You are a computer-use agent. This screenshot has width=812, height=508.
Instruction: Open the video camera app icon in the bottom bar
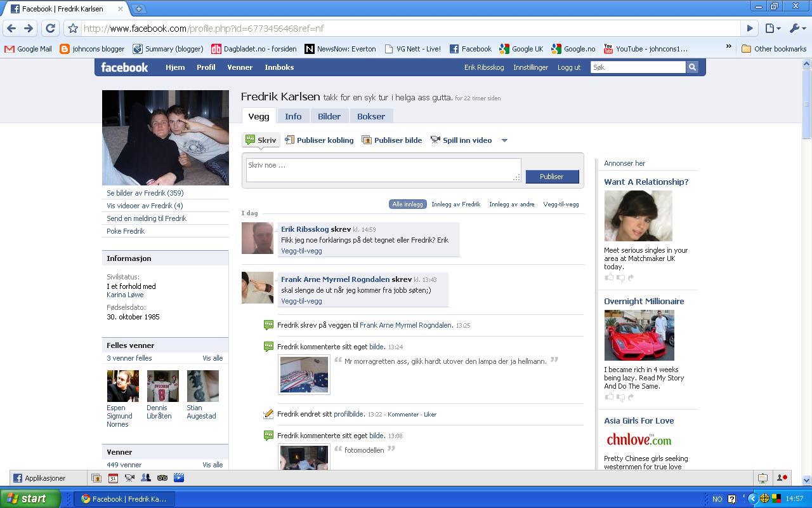(129, 478)
